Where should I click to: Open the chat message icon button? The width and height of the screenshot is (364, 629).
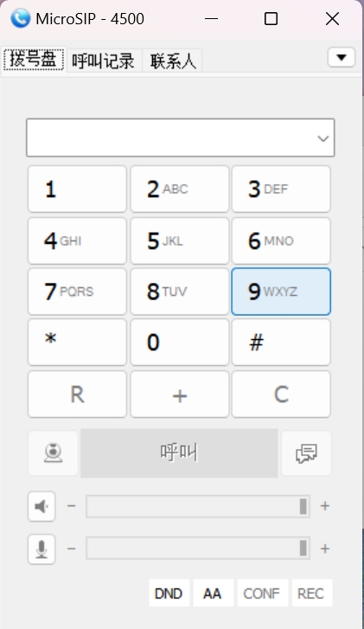306,453
